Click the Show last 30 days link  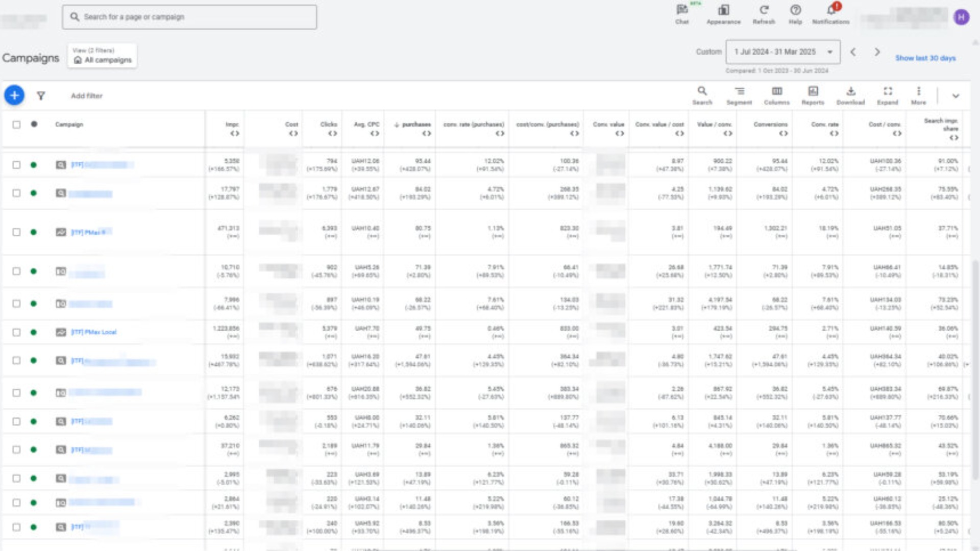coord(925,58)
